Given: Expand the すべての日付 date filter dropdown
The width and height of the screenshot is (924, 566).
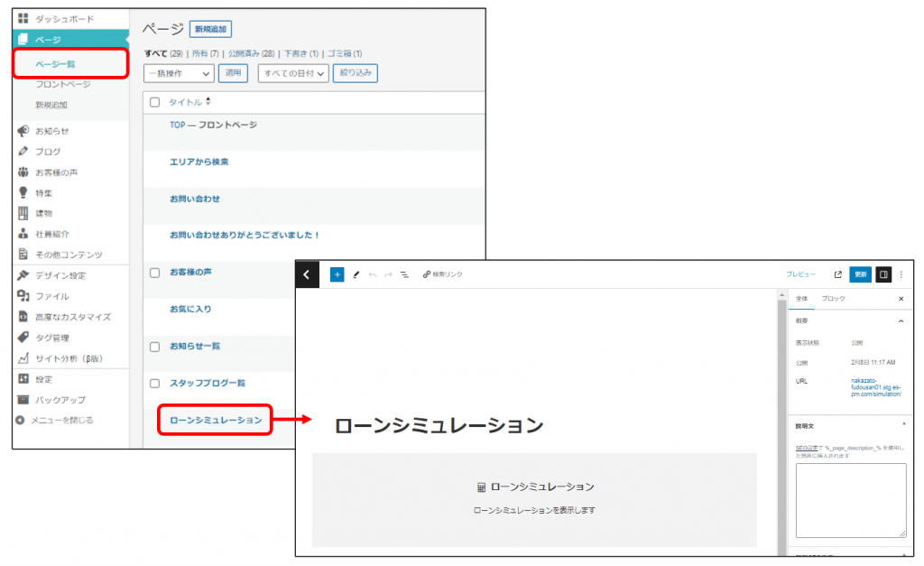Looking at the screenshot, I should coord(292,73).
